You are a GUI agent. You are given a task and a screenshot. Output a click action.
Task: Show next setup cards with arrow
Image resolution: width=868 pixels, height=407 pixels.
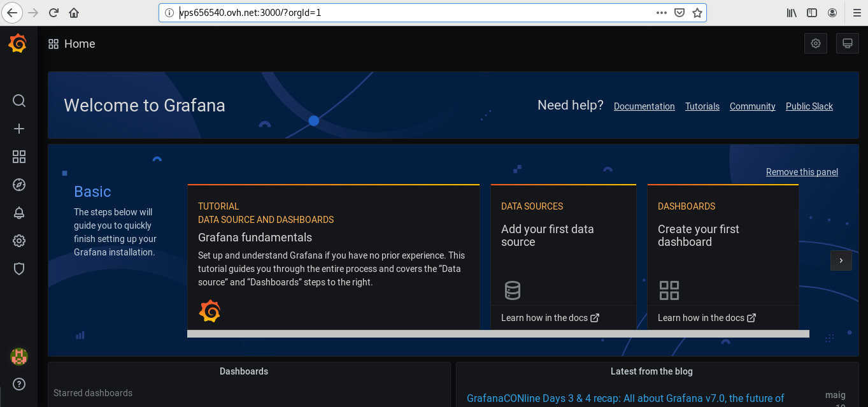(x=841, y=261)
